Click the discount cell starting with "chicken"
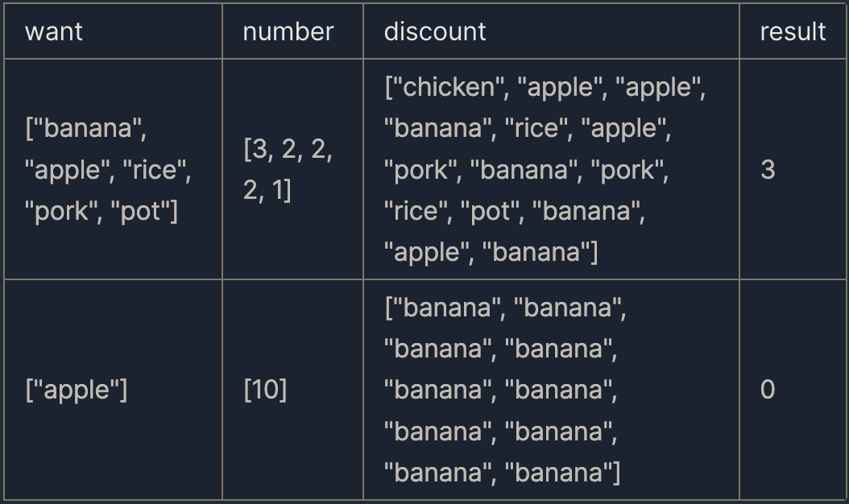The image size is (849, 504). point(551,169)
